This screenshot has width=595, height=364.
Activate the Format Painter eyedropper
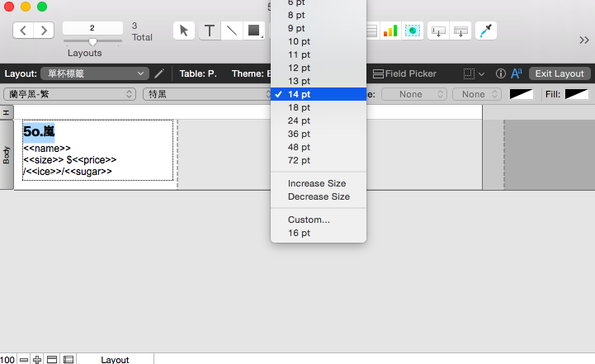tap(486, 31)
